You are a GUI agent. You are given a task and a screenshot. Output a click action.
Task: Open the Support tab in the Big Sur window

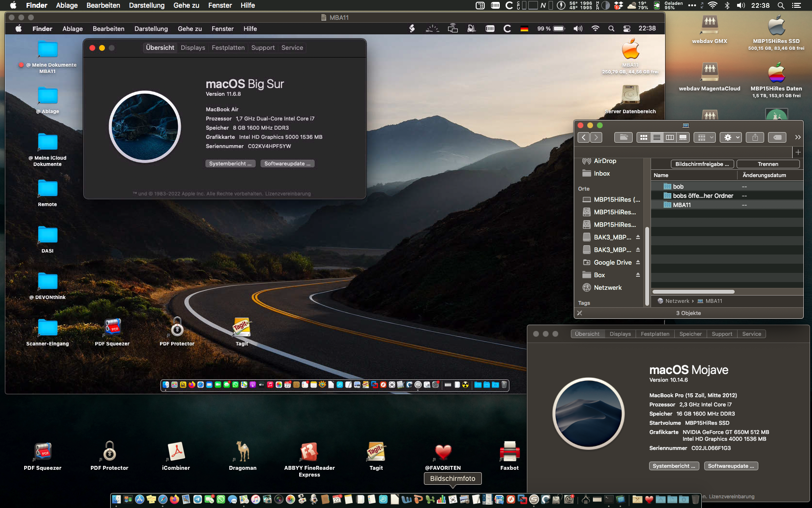(263, 48)
